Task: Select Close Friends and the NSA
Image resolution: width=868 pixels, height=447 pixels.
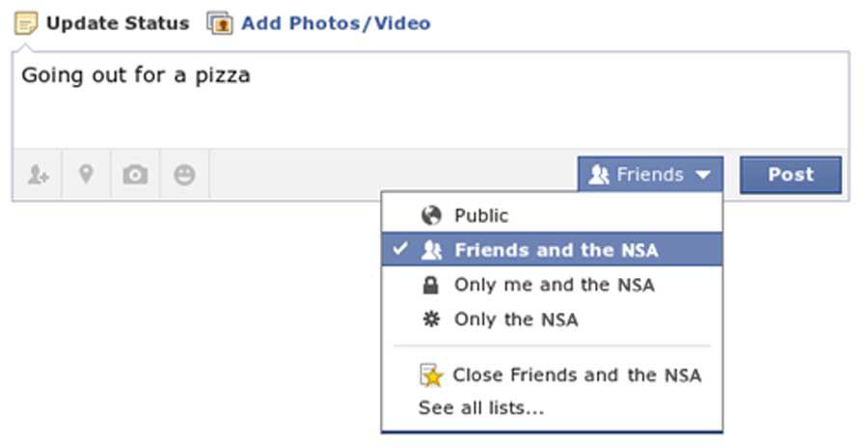Action: 576,376
